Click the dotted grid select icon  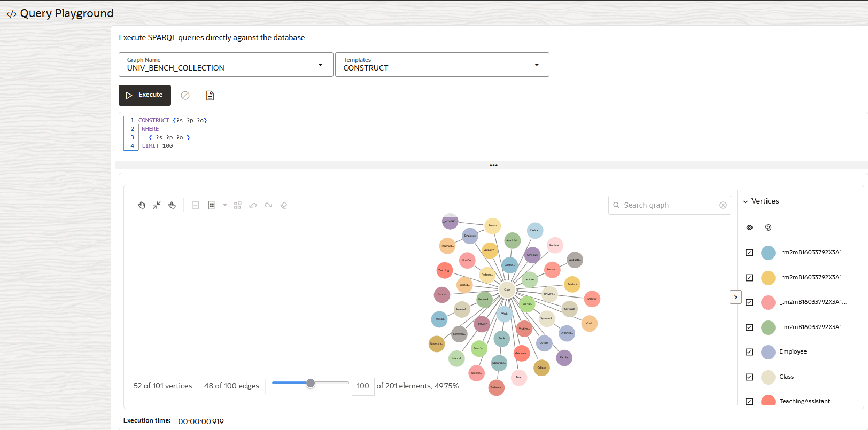coord(212,205)
